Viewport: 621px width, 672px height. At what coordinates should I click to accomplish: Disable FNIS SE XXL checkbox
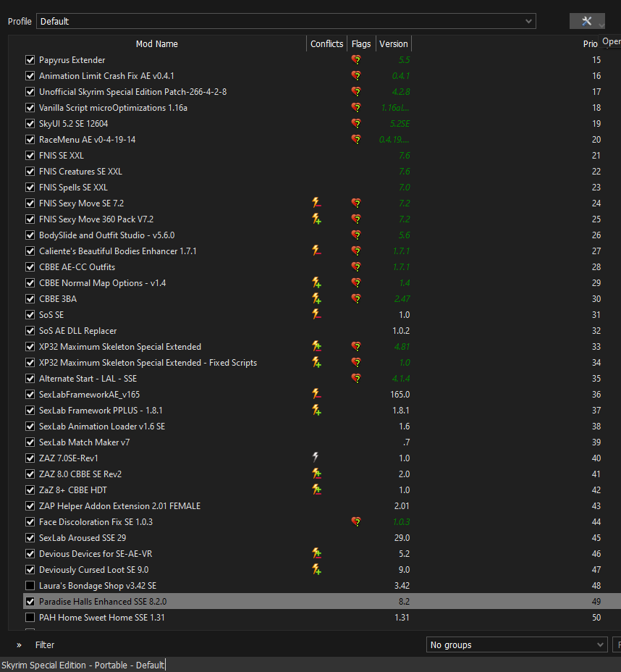coord(30,156)
